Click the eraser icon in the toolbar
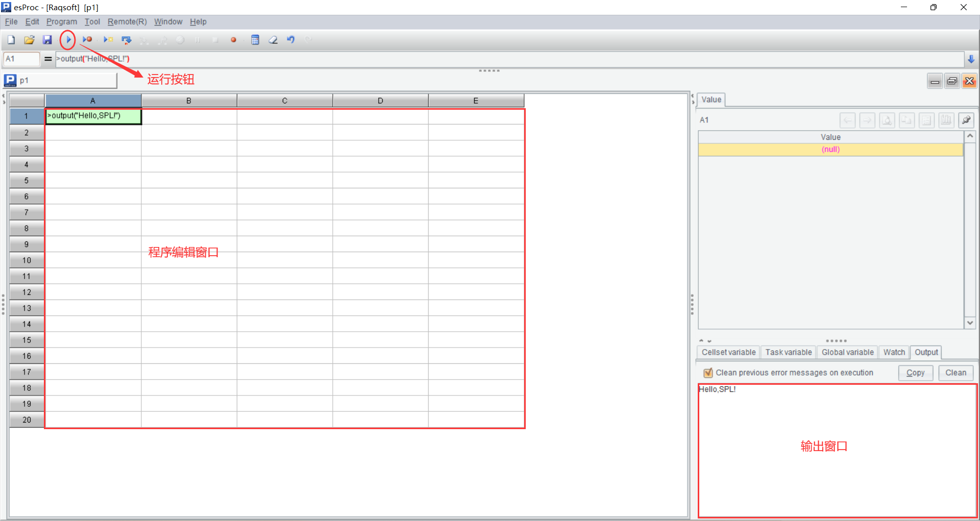 [x=273, y=40]
